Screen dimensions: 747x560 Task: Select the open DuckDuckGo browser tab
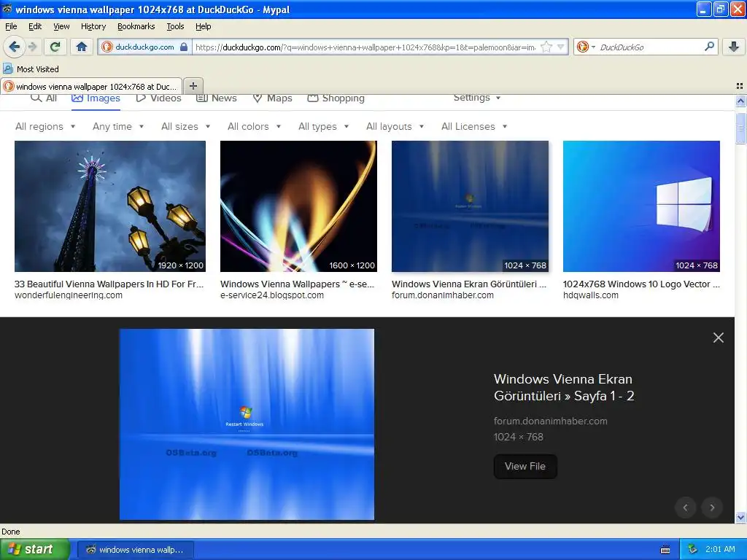91,86
